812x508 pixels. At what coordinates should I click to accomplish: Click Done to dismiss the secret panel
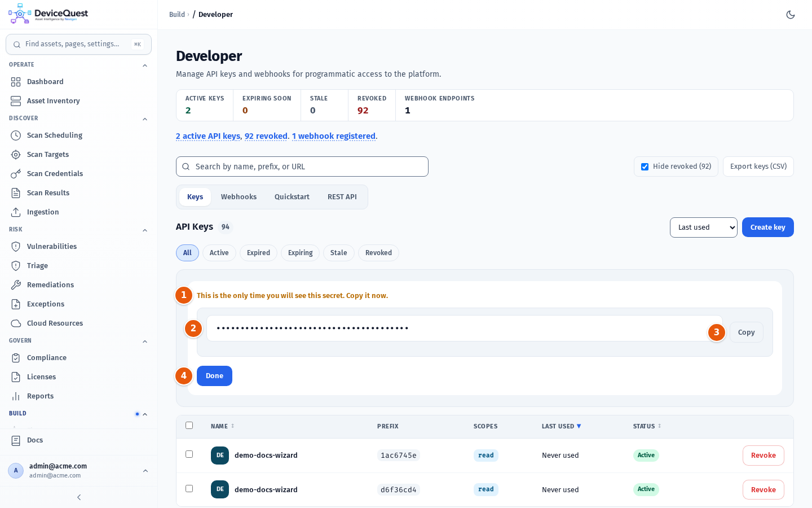tap(214, 376)
